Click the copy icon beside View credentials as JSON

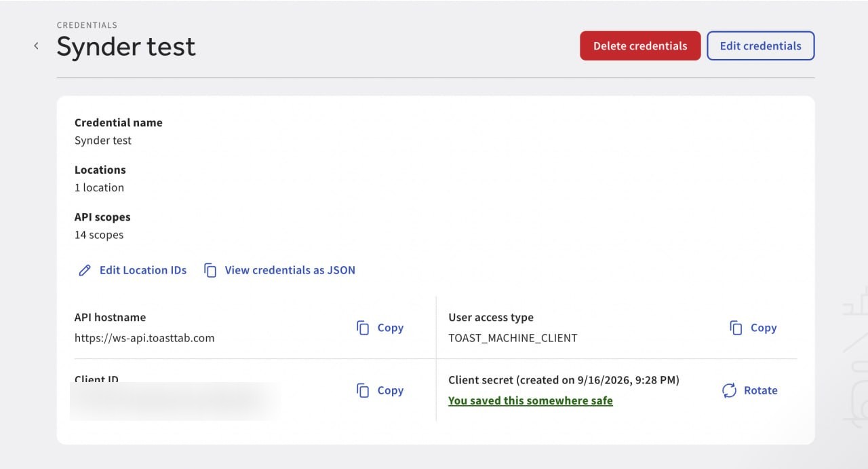[x=210, y=270]
